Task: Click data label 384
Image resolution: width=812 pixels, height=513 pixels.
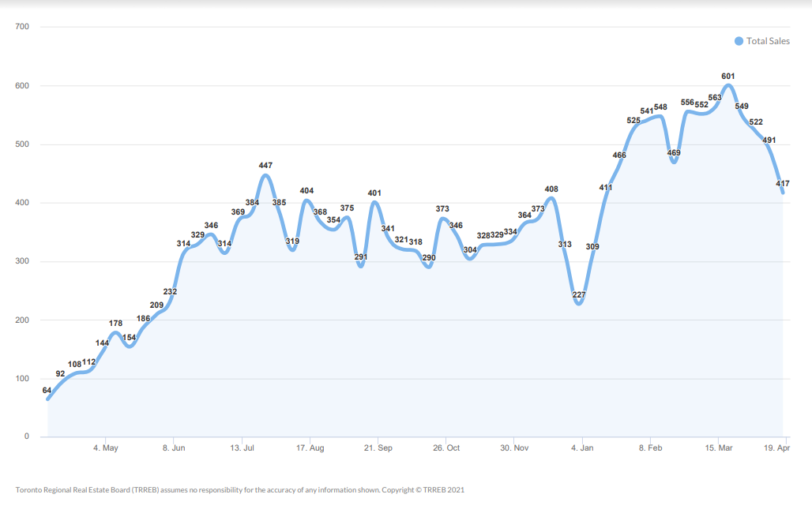Action: 252,202
